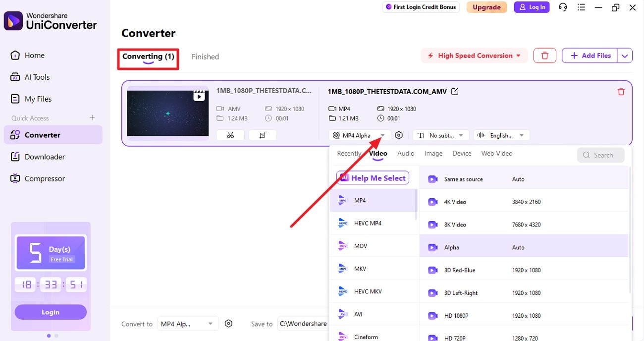Screen dimensions: 644x341
Task: Click the format list scrollbar
Action: [x=416, y=204]
